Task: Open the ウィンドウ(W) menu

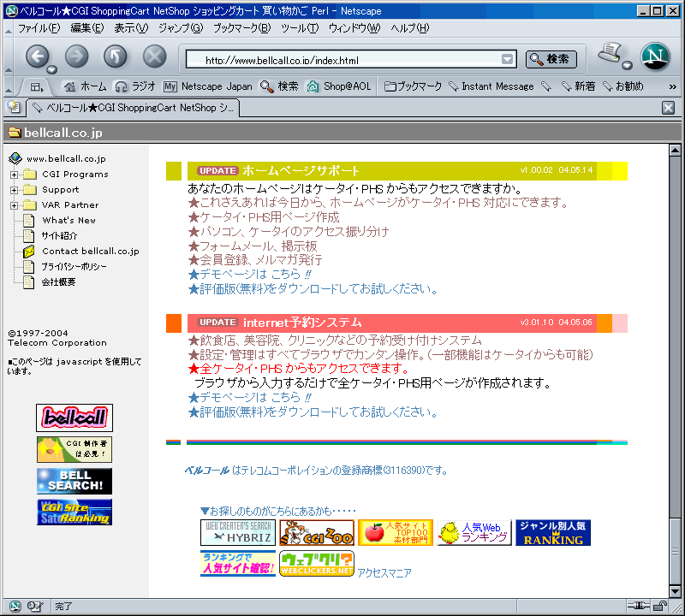Action: [354, 28]
